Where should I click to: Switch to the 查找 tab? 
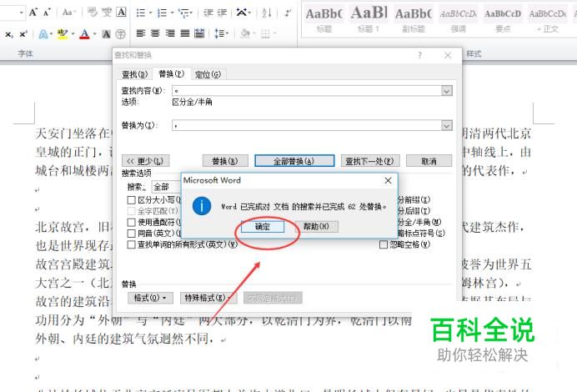[135, 75]
